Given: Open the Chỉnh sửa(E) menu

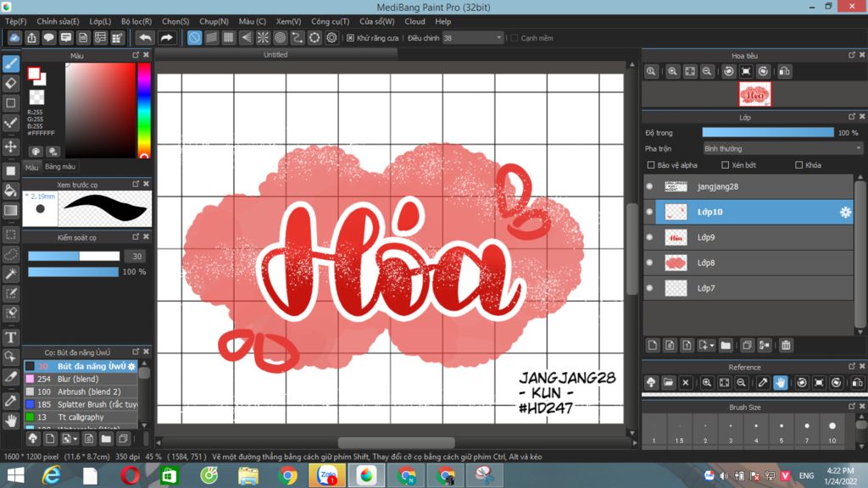Looking at the screenshot, I should [x=58, y=21].
